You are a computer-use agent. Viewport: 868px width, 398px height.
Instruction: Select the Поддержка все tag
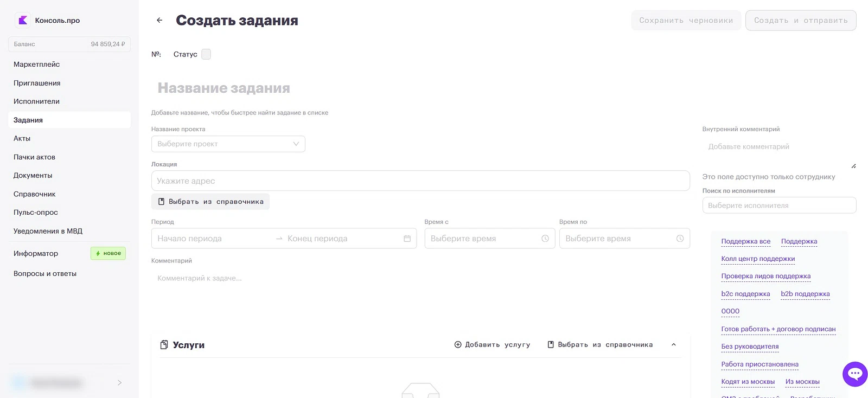(x=746, y=241)
